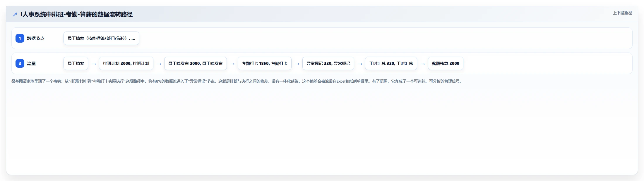Viewport: 644px width, 181px height.
Task: Select step badge 2 for 流量
Action: coord(20,63)
